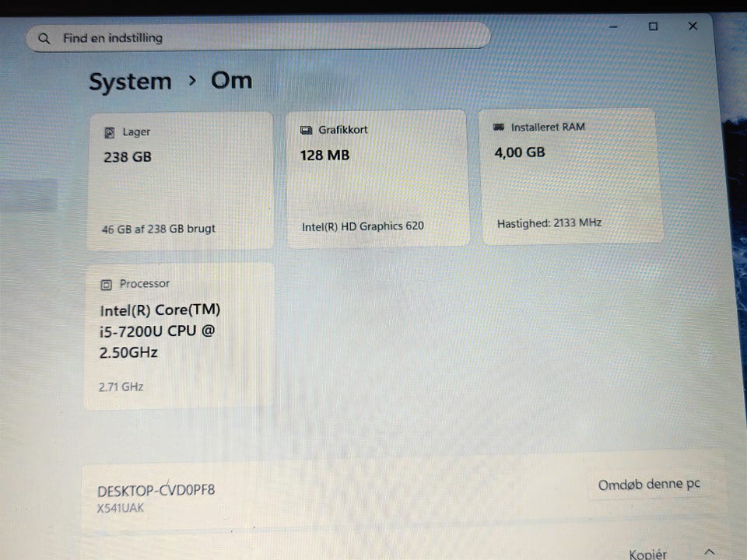
Task: Select the '128 MB' graphics value
Action: pos(325,156)
